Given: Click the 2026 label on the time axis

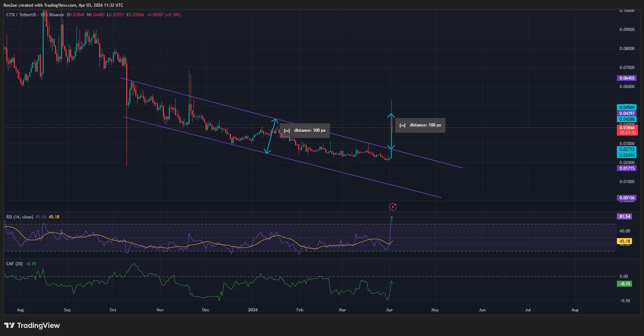Looking at the screenshot, I should click(252, 310).
